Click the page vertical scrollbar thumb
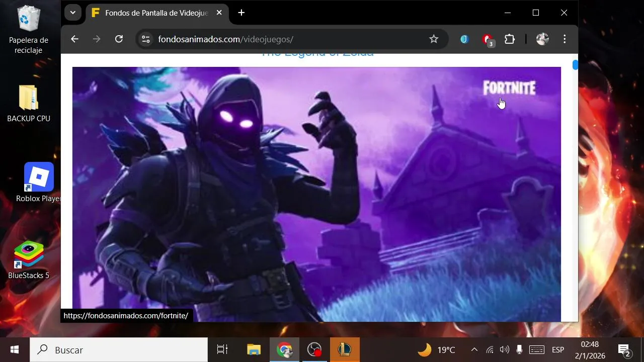644x362 pixels. (575, 65)
